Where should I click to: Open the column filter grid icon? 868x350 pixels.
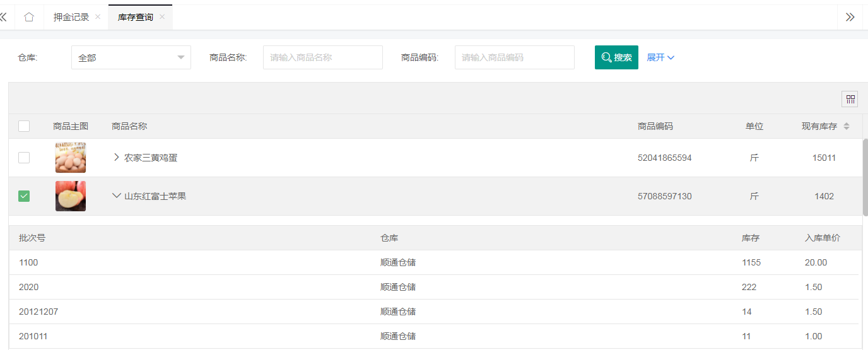[850, 99]
